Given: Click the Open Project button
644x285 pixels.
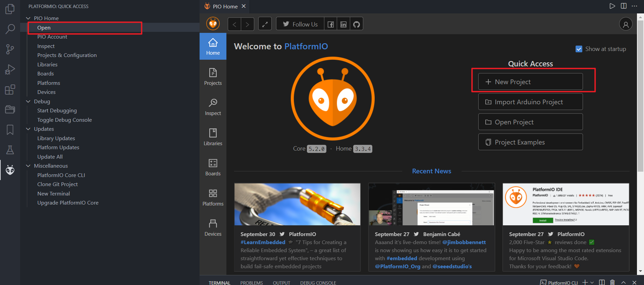Looking at the screenshot, I should [x=530, y=122].
